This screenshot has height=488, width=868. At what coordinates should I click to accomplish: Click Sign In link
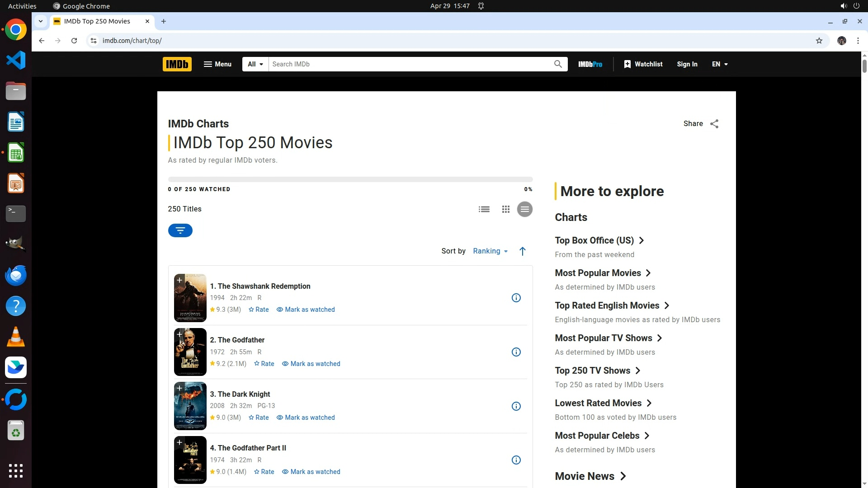point(687,64)
